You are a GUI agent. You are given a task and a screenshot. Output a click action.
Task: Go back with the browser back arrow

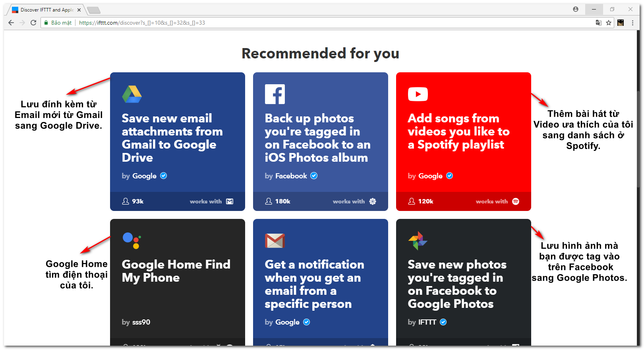pyautogui.click(x=11, y=23)
